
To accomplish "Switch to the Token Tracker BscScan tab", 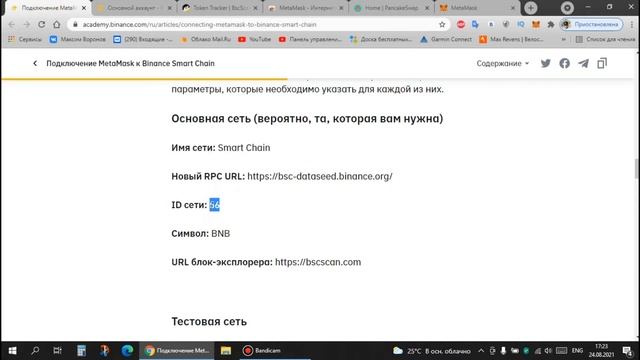I will point(220,8).
